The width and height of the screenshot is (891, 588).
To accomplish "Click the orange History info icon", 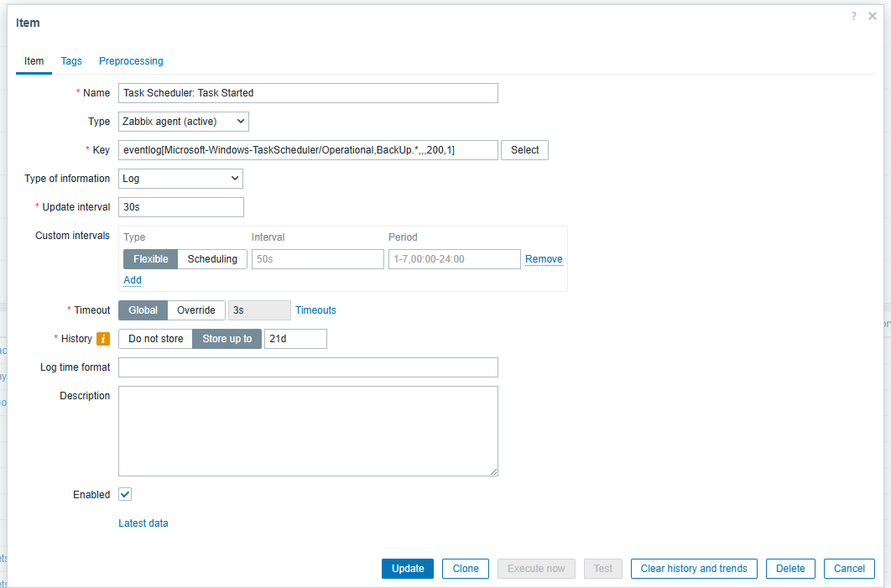I will tap(103, 339).
